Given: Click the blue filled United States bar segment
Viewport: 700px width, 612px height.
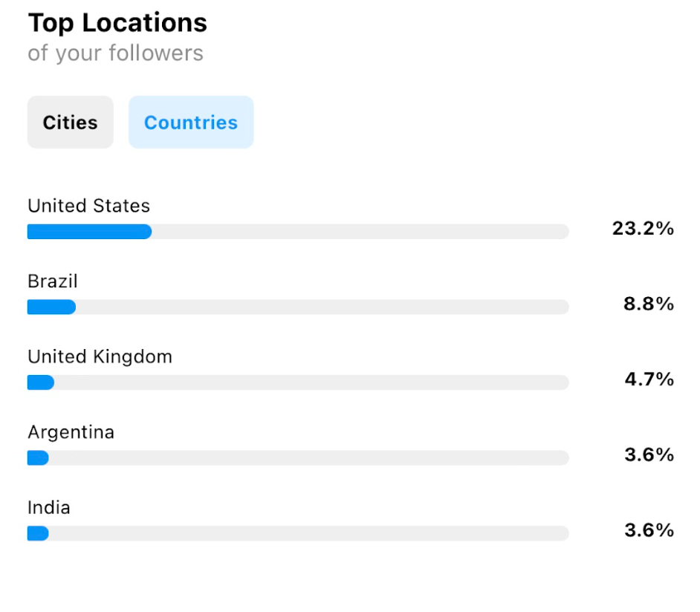Looking at the screenshot, I should coord(90,232).
